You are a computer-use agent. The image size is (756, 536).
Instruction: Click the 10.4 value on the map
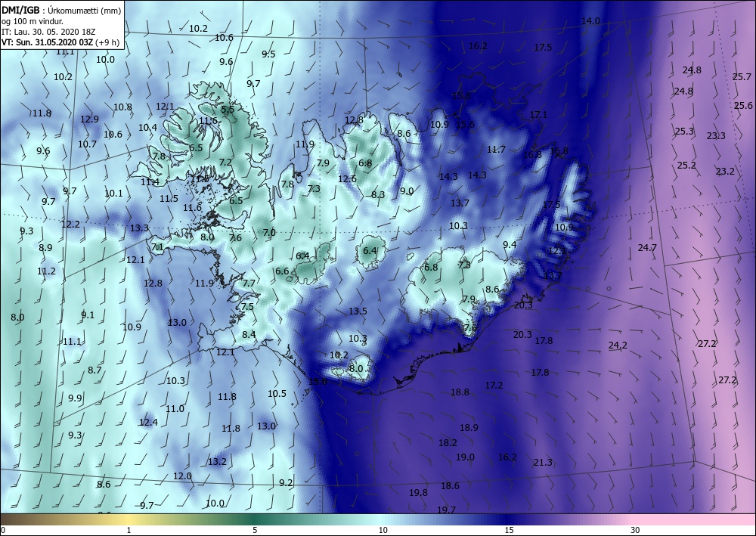tap(147, 127)
